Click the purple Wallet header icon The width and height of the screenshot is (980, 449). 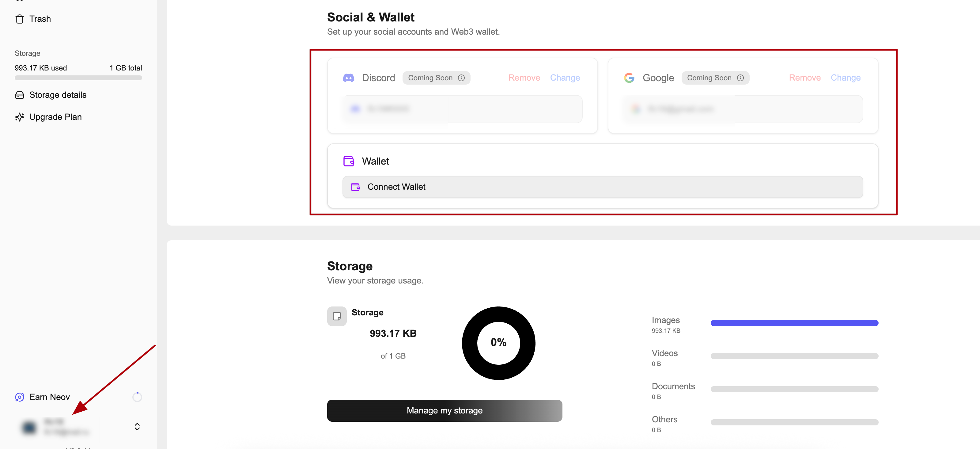[349, 161]
